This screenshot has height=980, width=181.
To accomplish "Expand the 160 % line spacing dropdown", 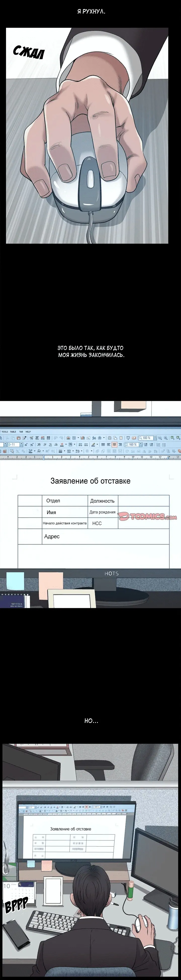I will tap(140, 444).
